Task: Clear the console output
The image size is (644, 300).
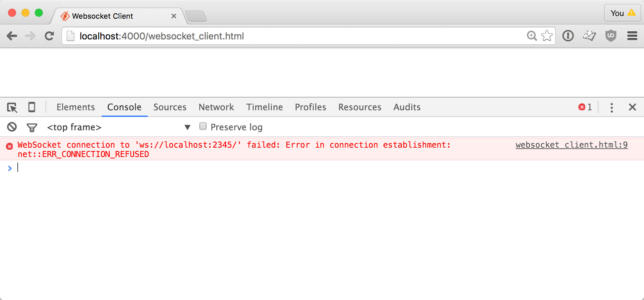Action: [12, 127]
